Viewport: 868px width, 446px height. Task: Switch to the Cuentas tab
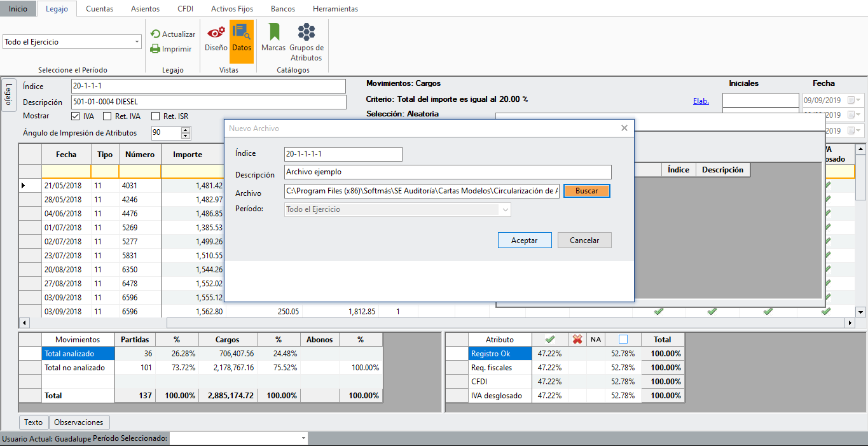99,9
